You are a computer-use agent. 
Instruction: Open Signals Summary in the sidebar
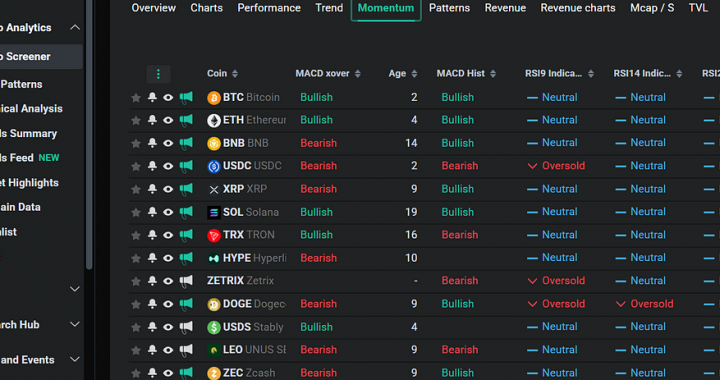(x=28, y=134)
